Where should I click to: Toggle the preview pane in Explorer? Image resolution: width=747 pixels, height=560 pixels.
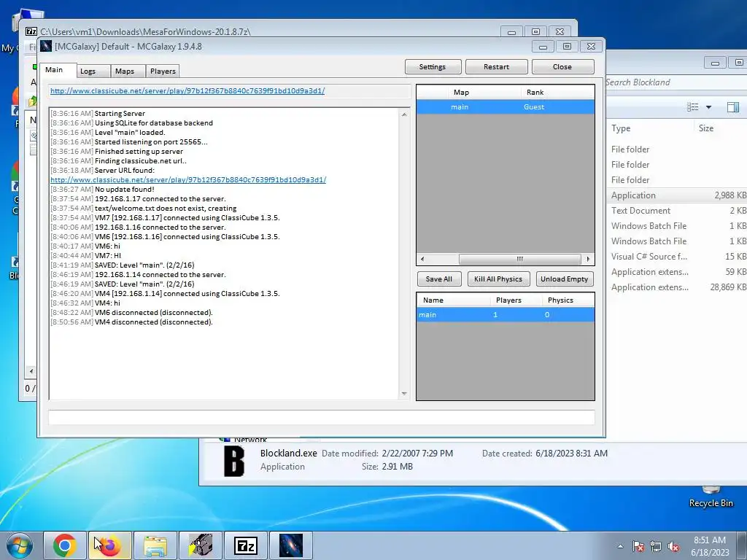click(x=733, y=107)
